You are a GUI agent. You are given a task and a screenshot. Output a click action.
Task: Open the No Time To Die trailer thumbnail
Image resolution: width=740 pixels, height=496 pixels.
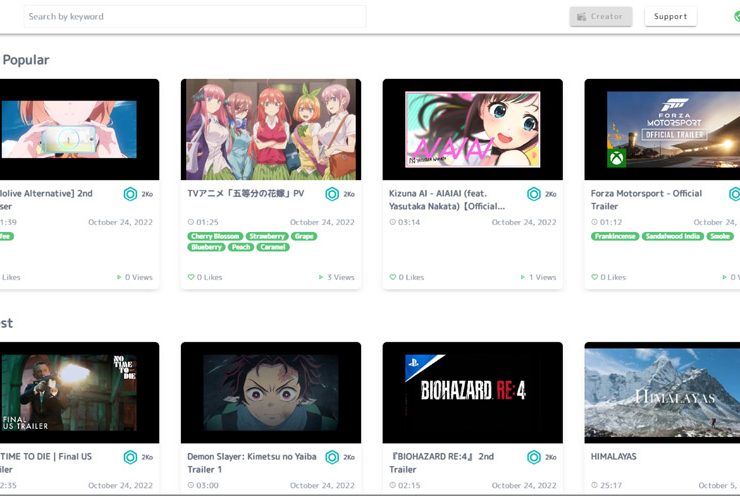point(79,393)
